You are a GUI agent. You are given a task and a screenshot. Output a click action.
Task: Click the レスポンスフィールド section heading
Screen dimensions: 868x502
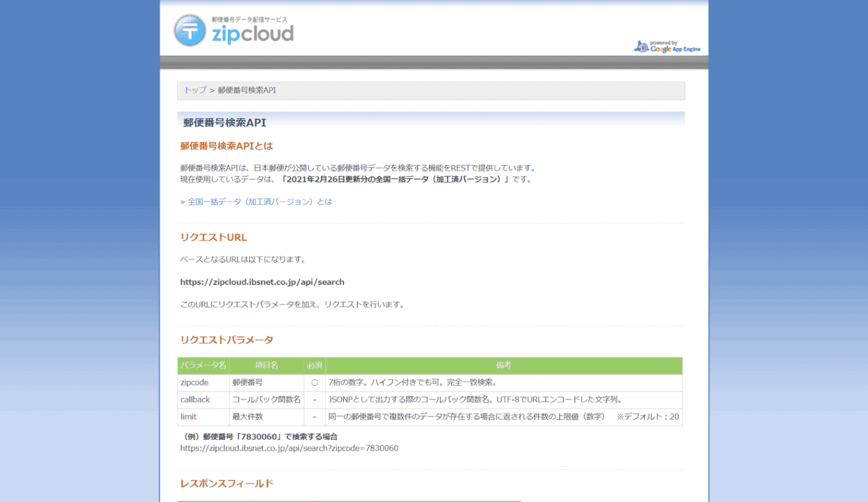(x=227, y=484)
